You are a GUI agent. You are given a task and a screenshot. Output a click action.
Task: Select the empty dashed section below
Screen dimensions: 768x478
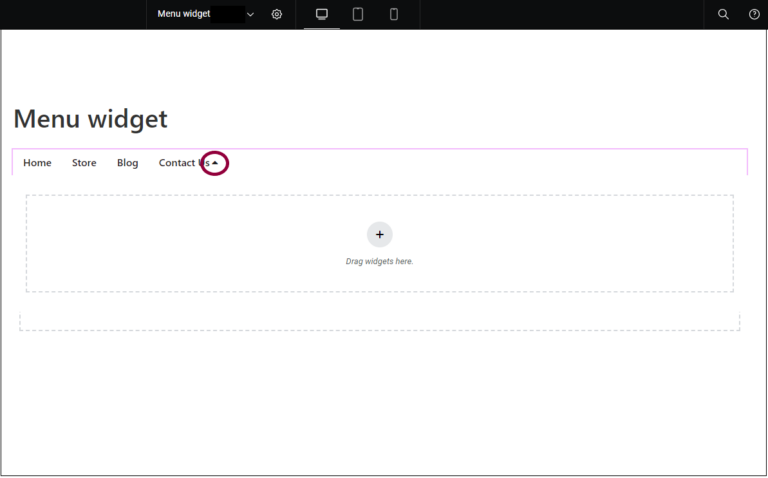point(380,322)
